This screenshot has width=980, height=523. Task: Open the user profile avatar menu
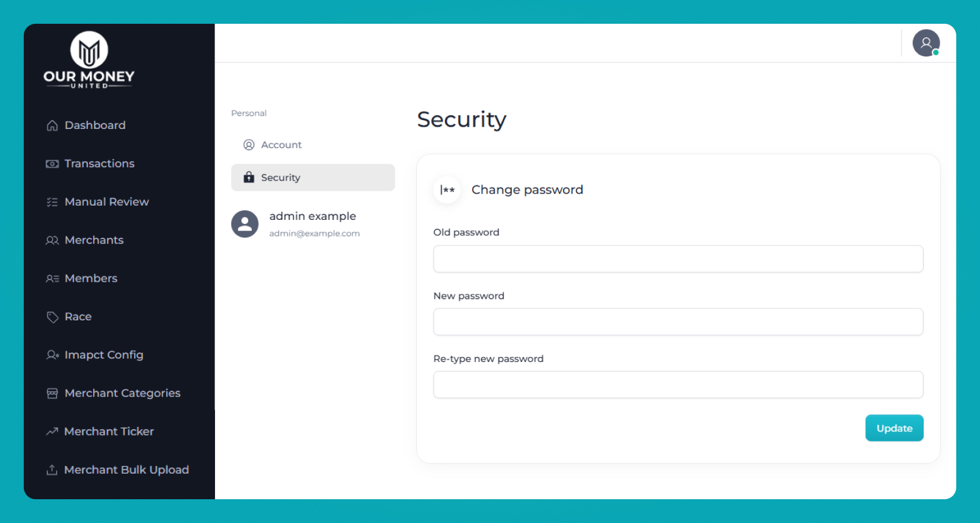pos(925,43)
